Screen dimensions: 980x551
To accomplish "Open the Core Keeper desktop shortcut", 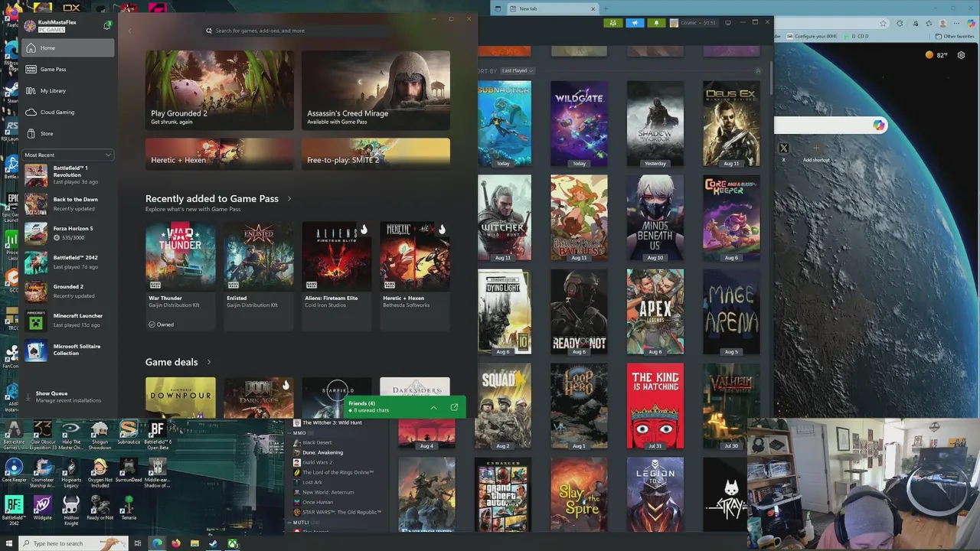I will click(14, 471).
